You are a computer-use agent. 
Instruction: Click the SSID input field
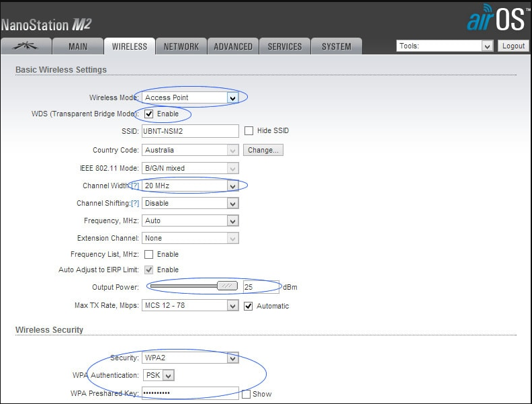pyautogui.click(x=190, y=131)
